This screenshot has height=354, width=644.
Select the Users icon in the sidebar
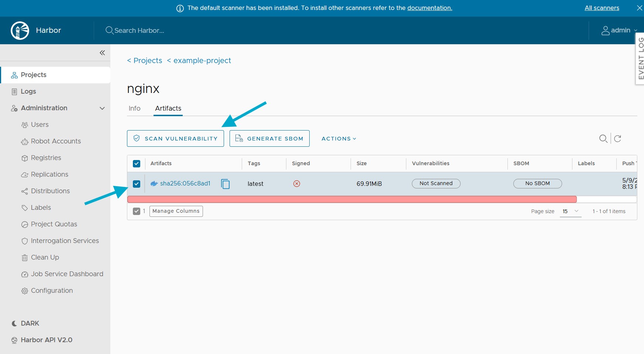click(24, 125)
